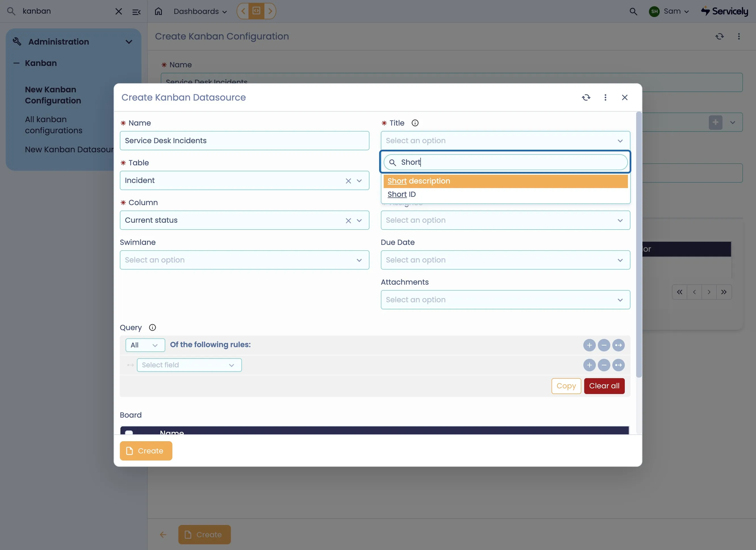Collapse the Administration section
756x550 pixels.
pos(129,42)
